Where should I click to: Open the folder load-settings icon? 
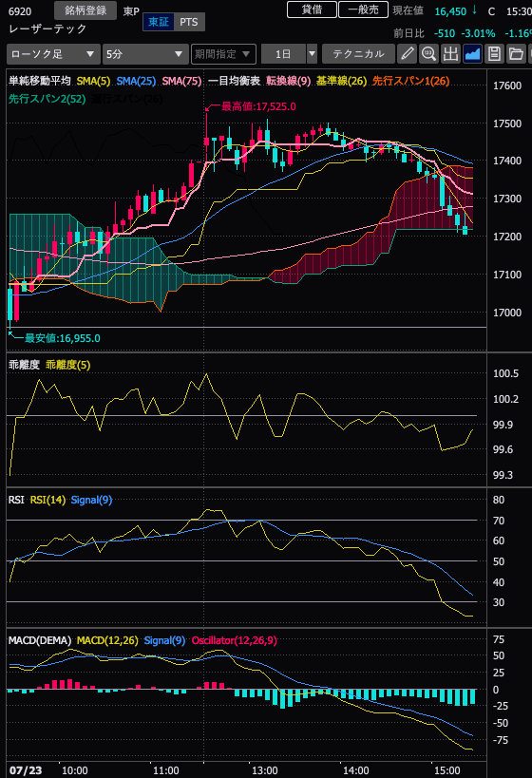516,53
